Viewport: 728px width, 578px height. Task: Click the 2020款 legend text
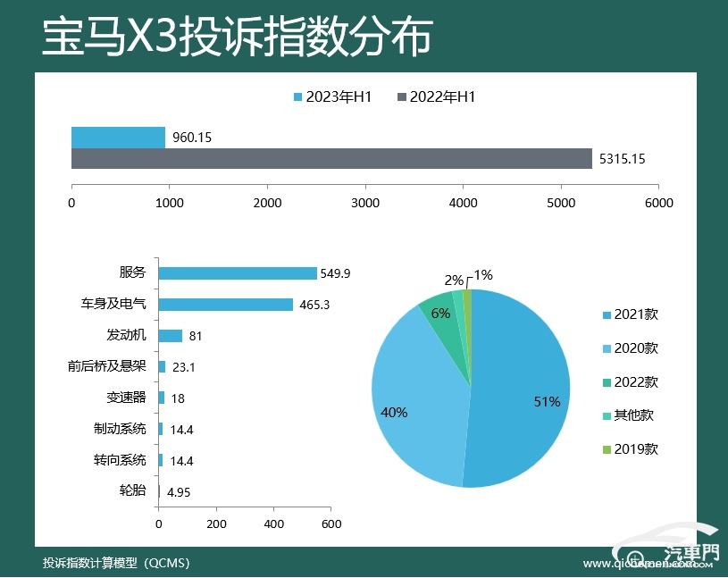(x=636, y=348)
